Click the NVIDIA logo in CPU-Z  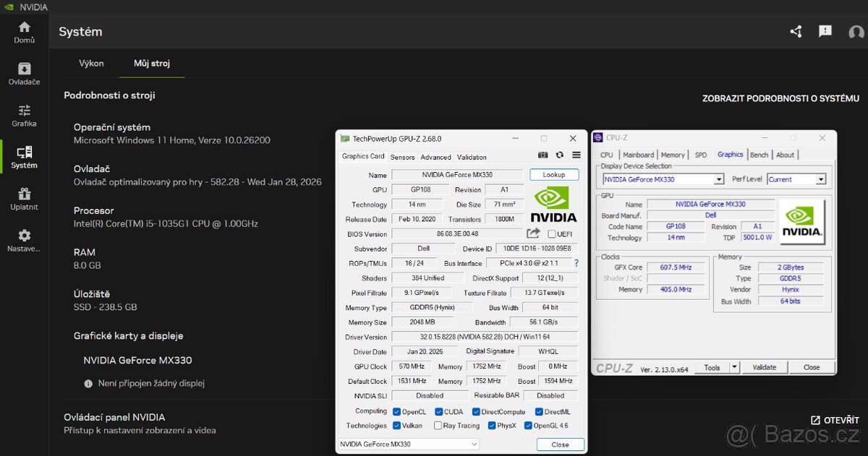pyautogui.click(x=802, y=222)
